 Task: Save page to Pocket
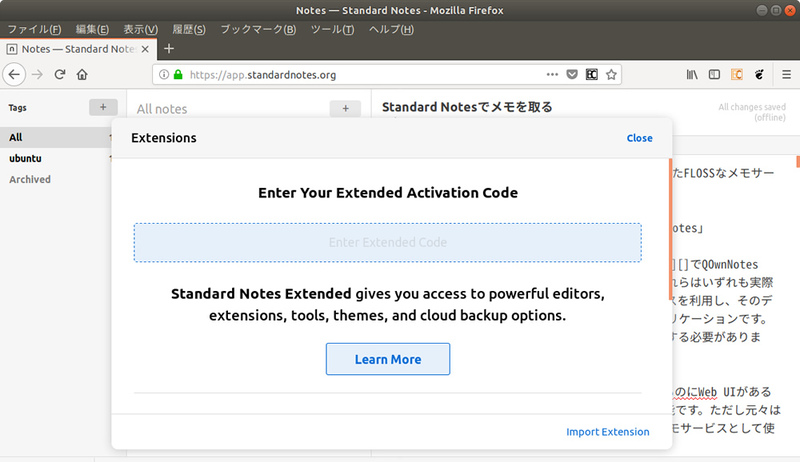(572, 74)
